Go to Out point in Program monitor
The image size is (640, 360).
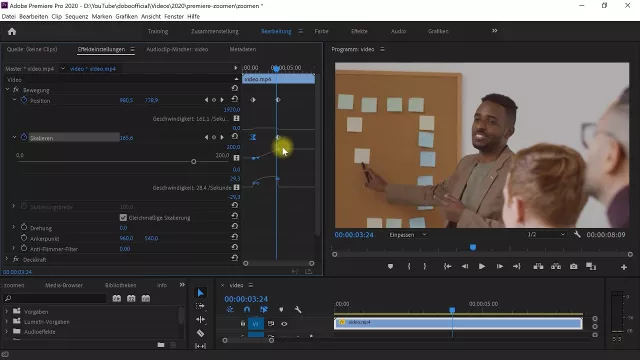click(517, 267)
